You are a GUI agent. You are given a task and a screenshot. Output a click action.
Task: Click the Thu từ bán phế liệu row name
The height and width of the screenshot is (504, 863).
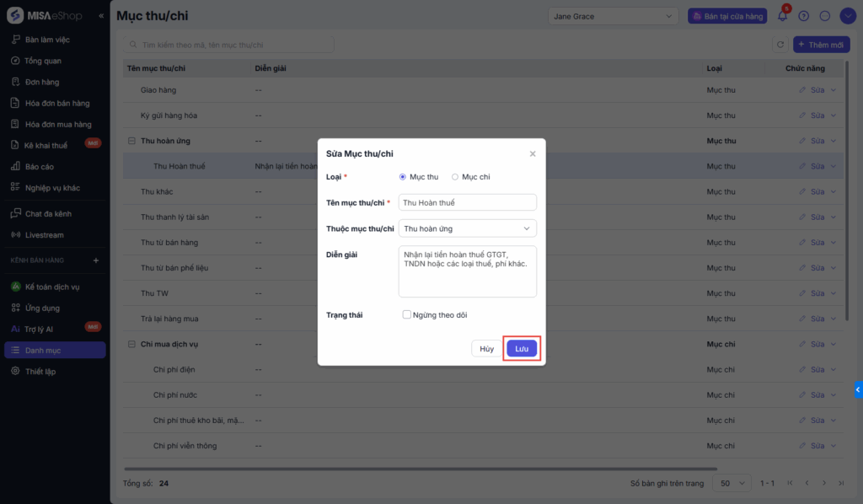[x=174, y=268]
